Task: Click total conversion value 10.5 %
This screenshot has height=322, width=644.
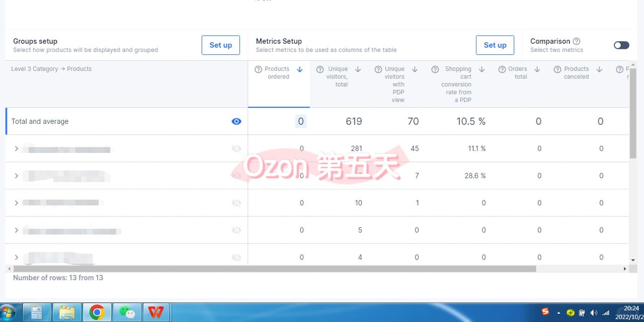Action: pyautogui.click(x=471, y=121)
